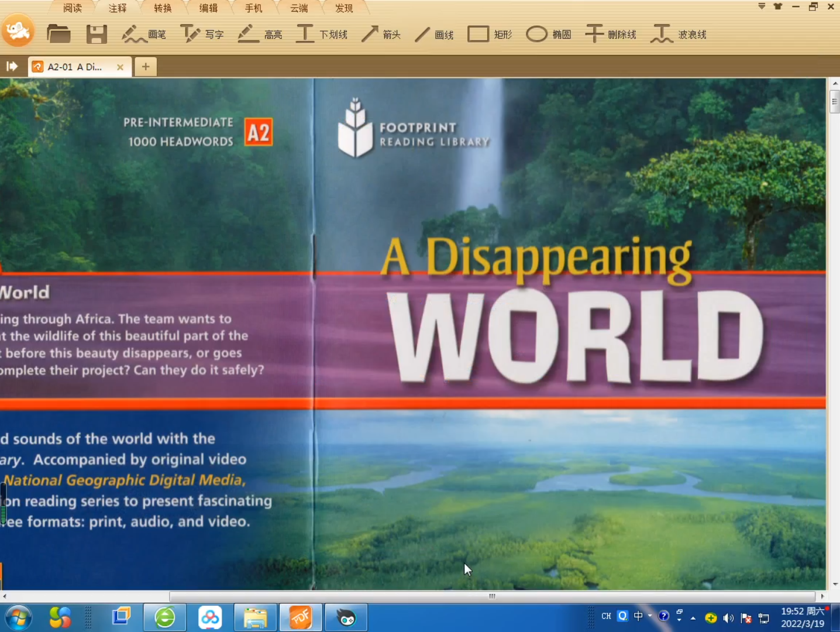Image resolution: width=840 pixels, height=632 pixels.
Task: Click the vertical scrollbar thumb
Action: pos(835,102)
